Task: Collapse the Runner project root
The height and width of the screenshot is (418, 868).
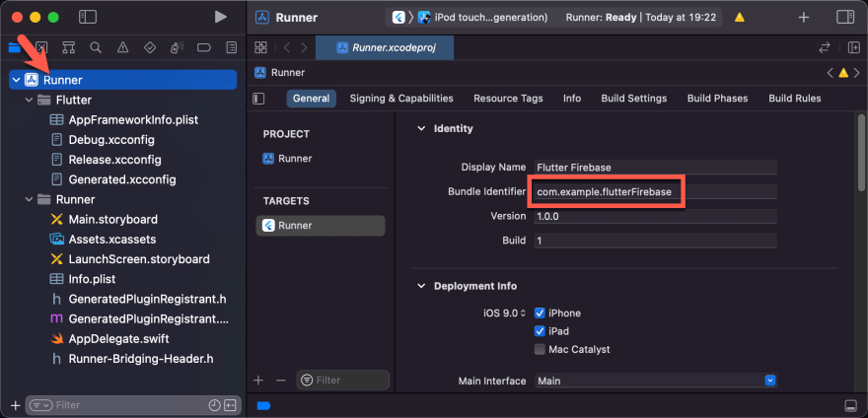Action: click(16, 80)
